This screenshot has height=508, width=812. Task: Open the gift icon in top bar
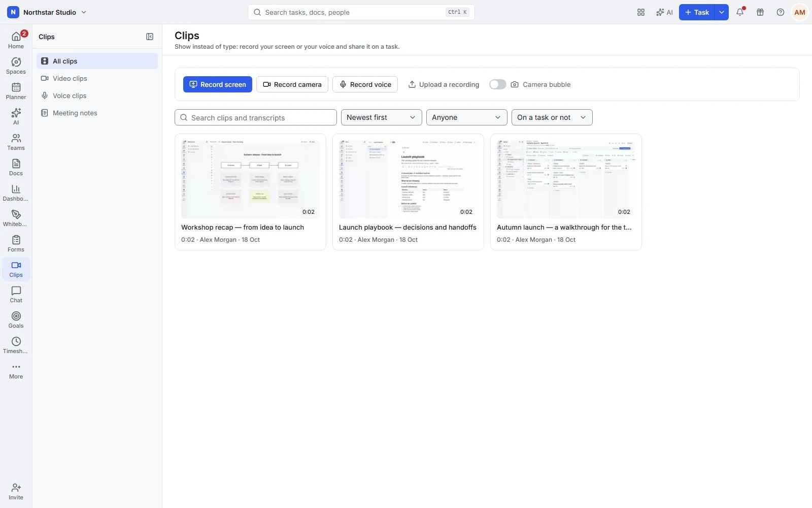pyautogui.click(x=760, y=12)
